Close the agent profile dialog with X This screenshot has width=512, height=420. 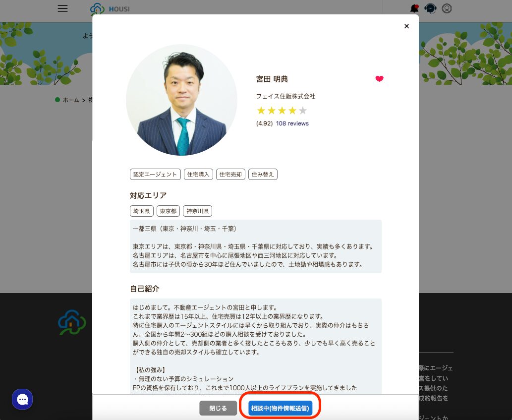click(x=406, y=26)
